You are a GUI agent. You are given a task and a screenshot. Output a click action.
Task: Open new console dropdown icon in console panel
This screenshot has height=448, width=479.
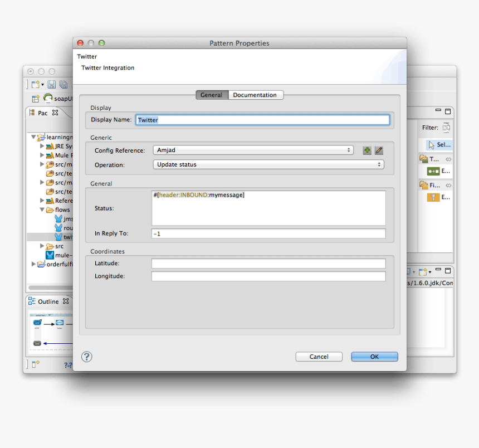(425, 272)
